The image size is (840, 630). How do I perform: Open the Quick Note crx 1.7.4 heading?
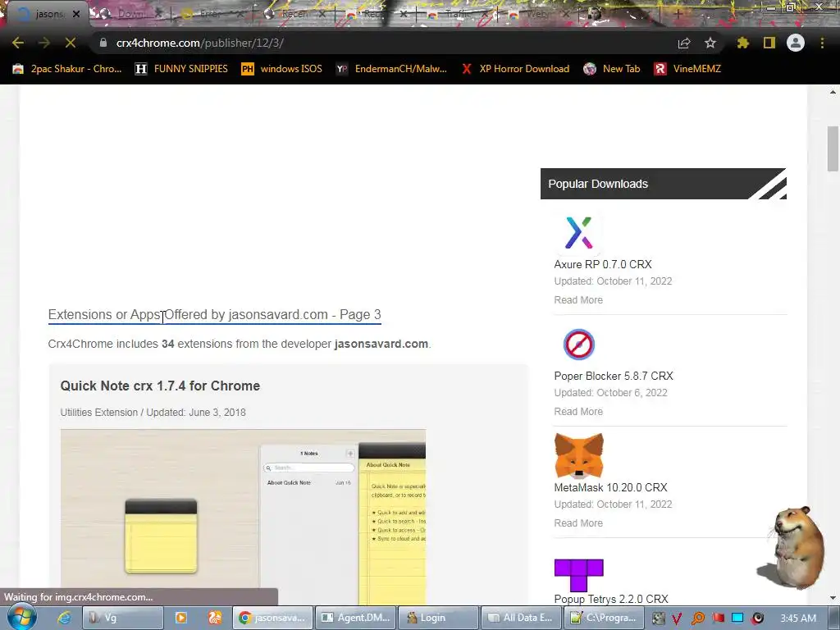click(160, 386)
